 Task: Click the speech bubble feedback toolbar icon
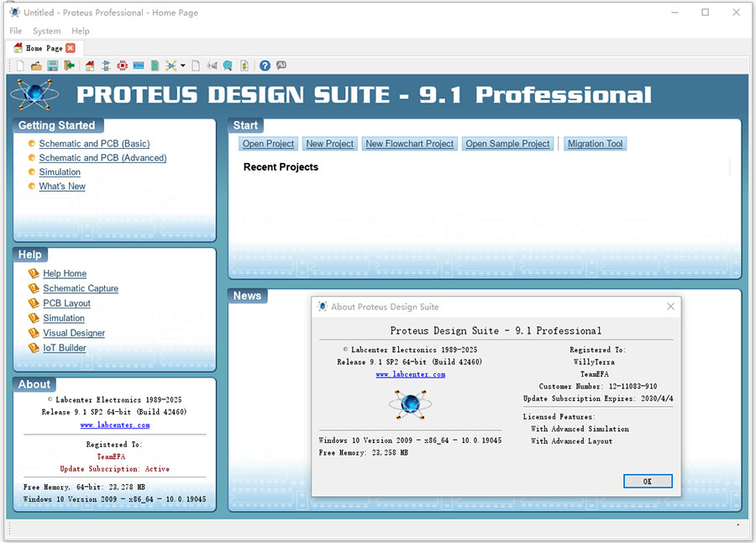[281, 66]
